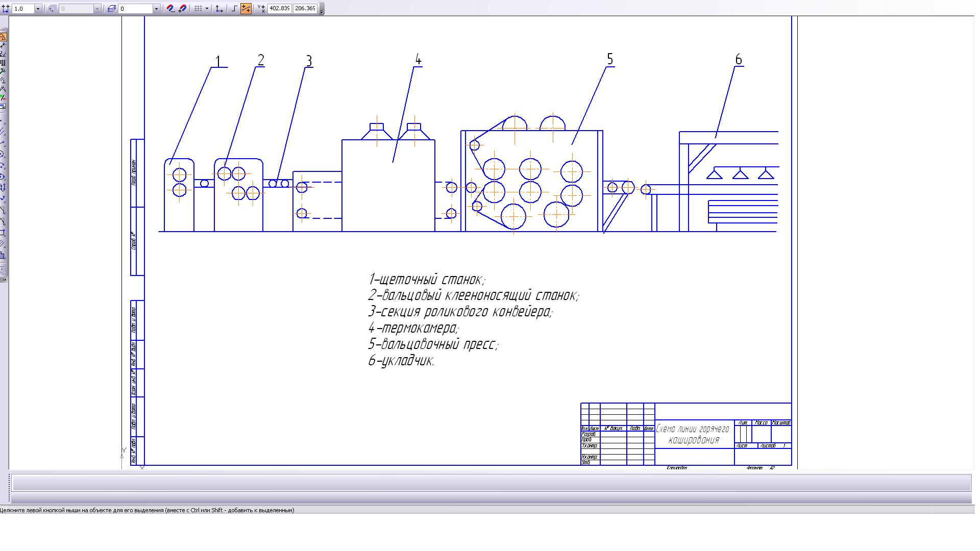The height and width of the screenshot is (551, 980).
Task: Expand the grid options dropdown arrow
Action: (207, 9)
